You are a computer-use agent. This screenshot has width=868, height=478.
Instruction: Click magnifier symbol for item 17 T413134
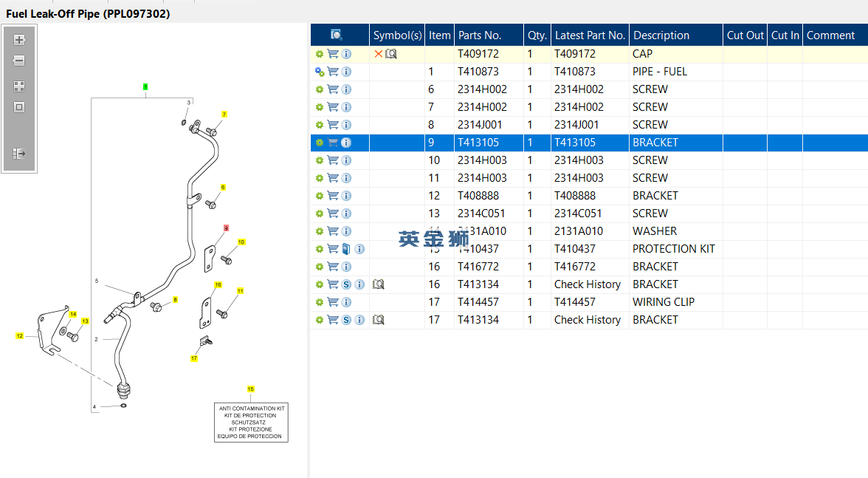[379, 320]
